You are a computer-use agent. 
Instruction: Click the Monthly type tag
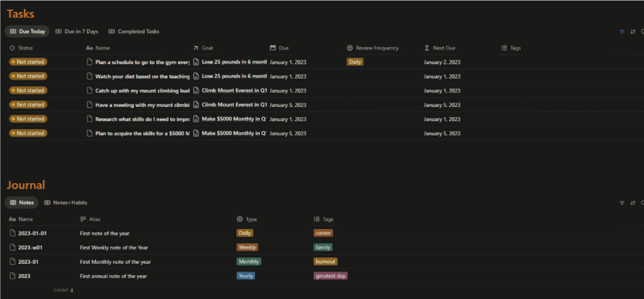(x=249, y=262)
